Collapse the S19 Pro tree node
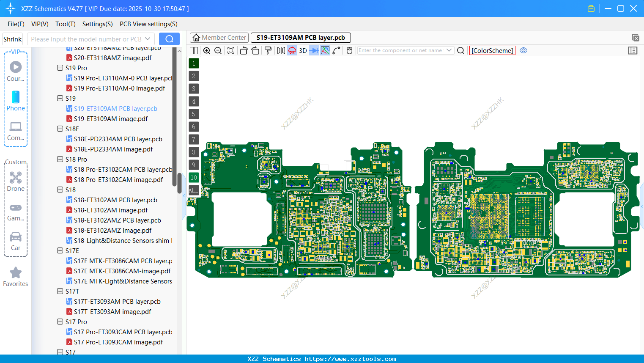644x363 pixels. pos(60,68)
